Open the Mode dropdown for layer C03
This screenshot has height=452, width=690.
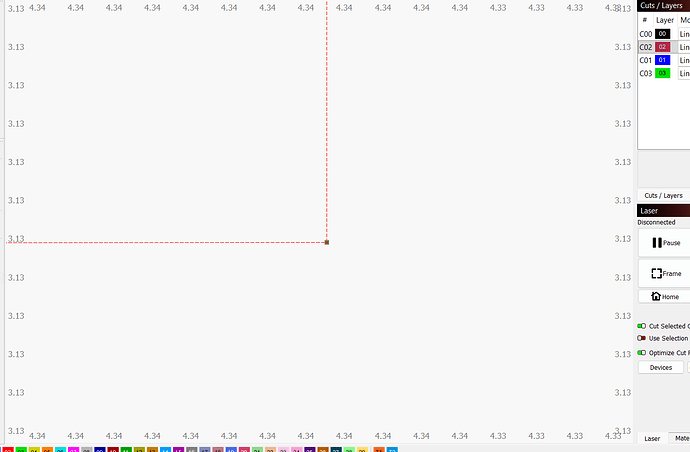click(x=684, y=73)
